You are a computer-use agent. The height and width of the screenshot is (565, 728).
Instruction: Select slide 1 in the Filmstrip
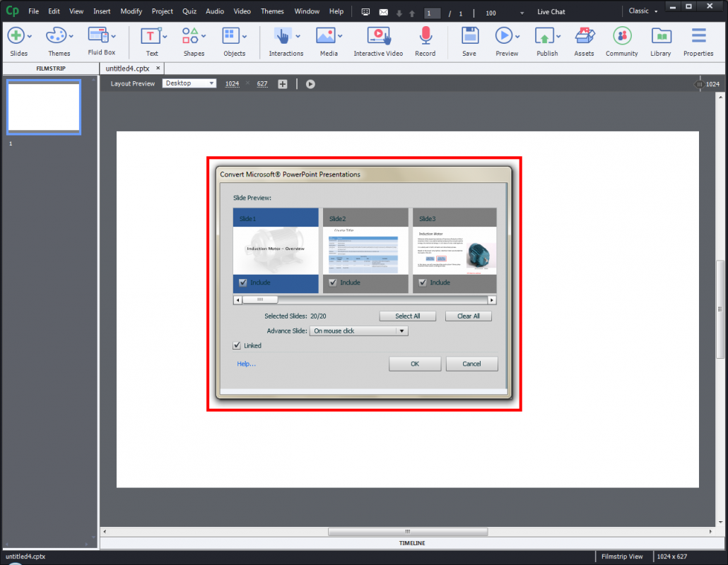click(43, 107)
